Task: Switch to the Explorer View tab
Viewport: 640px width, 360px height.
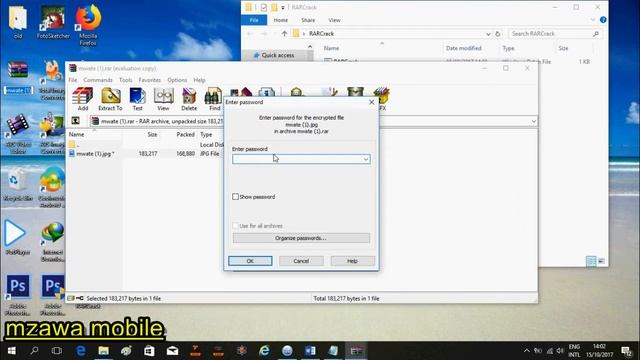Action: pos(334,20)
